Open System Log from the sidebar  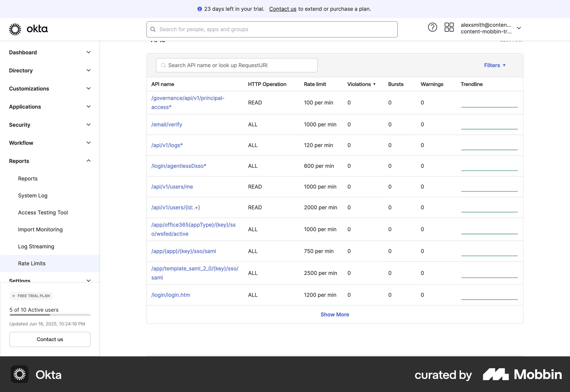[x=33, y=195]
